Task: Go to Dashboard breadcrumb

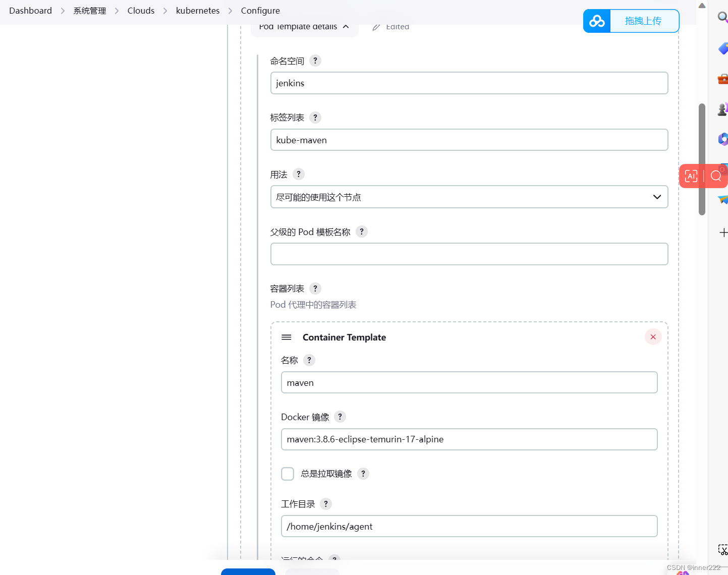Action: tap(30, 11)
